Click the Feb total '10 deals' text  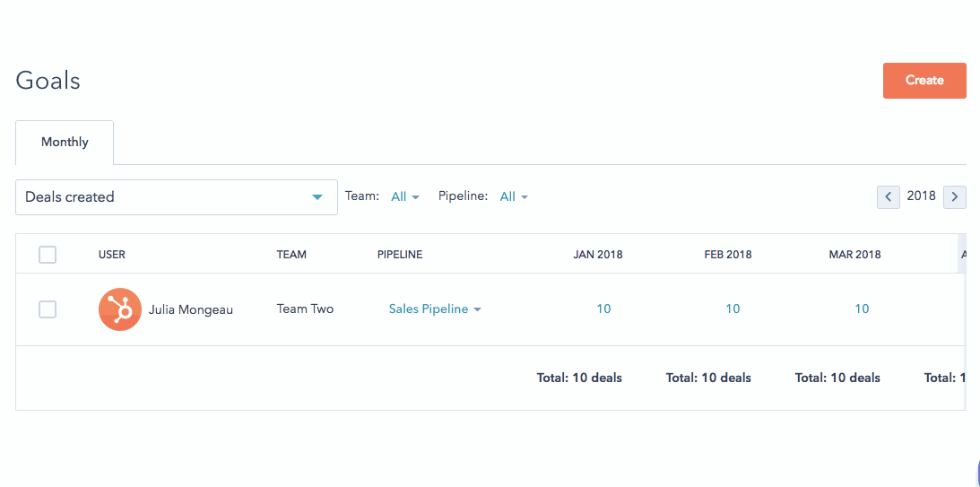pyautogui.click(x=726, y=378)
